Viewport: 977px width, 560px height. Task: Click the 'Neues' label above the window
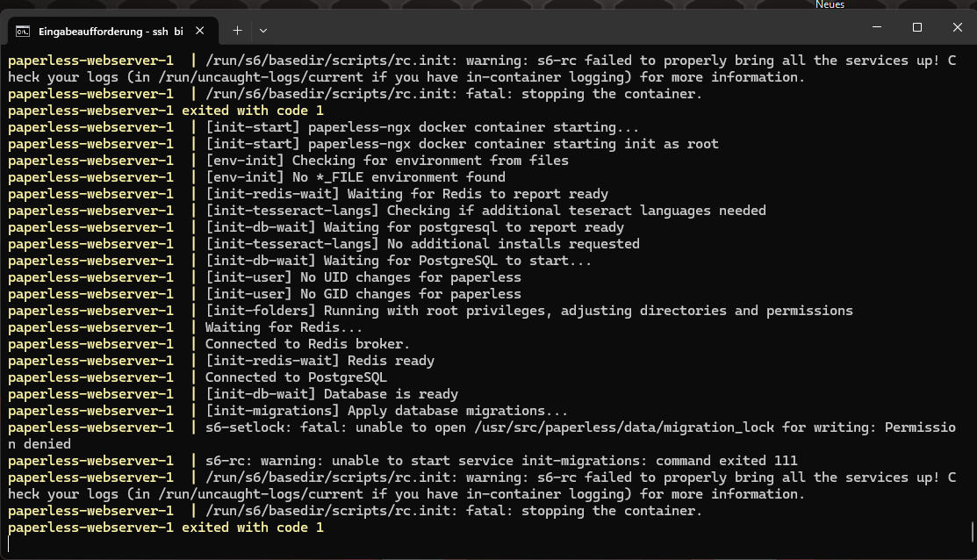[829, 5]
